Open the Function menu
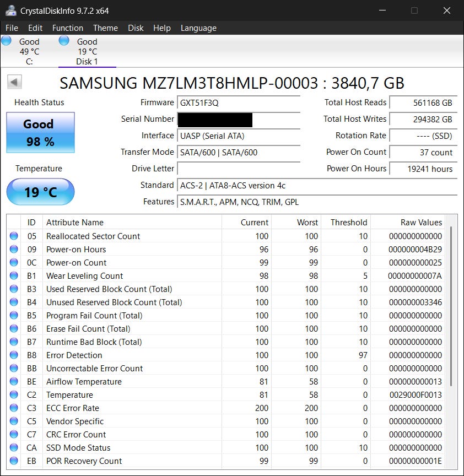The height and width of the screenshot is (476, 464). tap(68, 28)
